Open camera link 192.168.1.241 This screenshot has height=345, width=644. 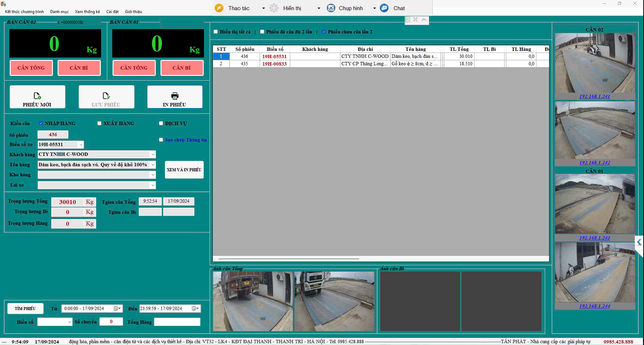pos(594,96)
